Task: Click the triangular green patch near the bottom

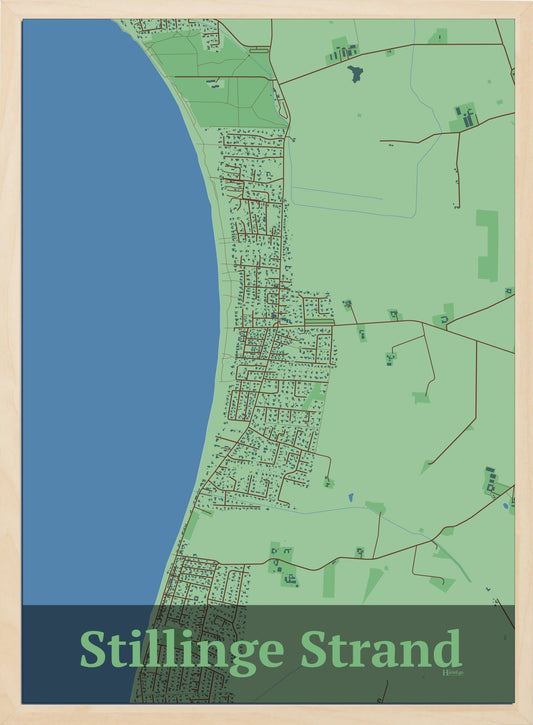Action: click(373, 584)
